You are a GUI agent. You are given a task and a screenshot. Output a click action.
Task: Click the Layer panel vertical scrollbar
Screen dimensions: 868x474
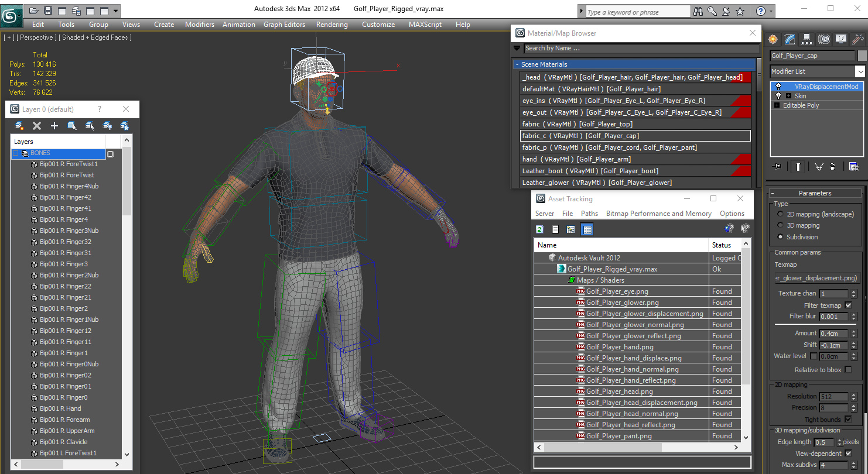click(127, 298)
